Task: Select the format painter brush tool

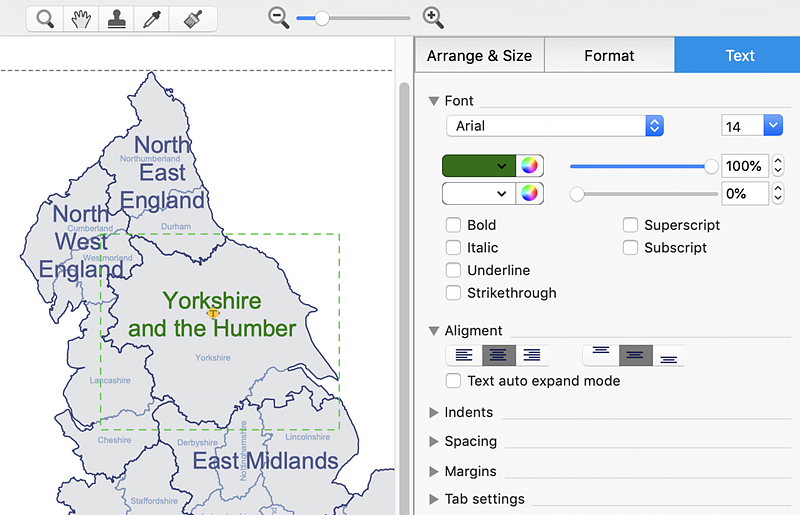Action: pos(193,18)
